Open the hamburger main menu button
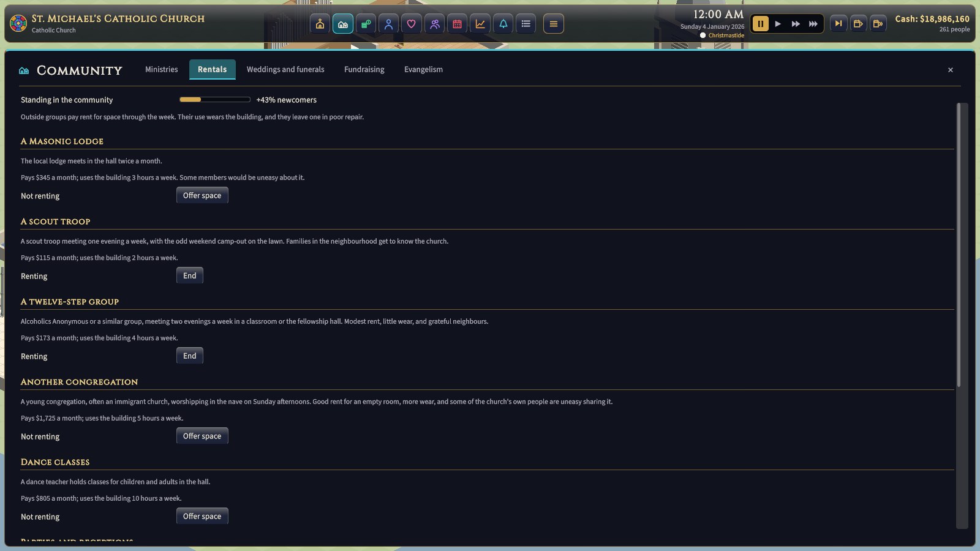Screen dimensions: 980x551 [553, 24]
